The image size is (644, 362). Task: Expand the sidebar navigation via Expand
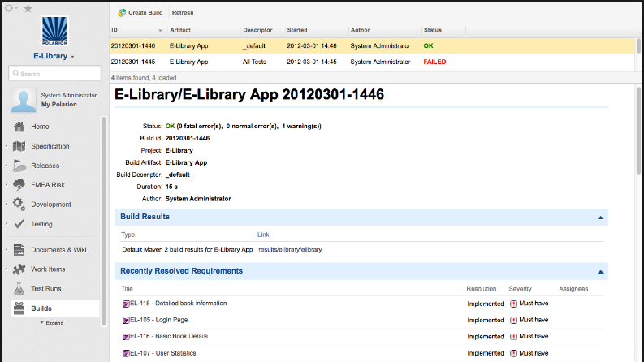[x=54, y=322]
